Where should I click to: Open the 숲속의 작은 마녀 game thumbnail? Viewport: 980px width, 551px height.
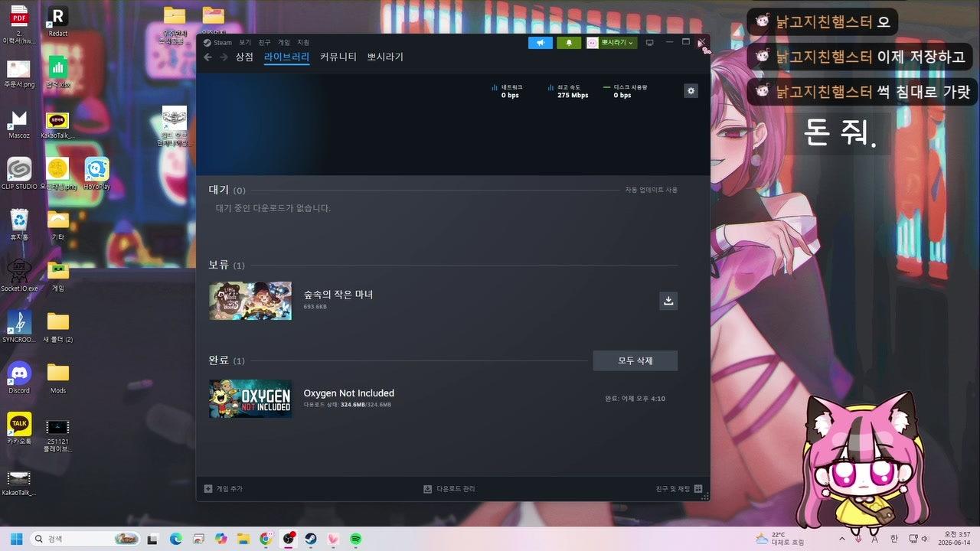[250, 301]
